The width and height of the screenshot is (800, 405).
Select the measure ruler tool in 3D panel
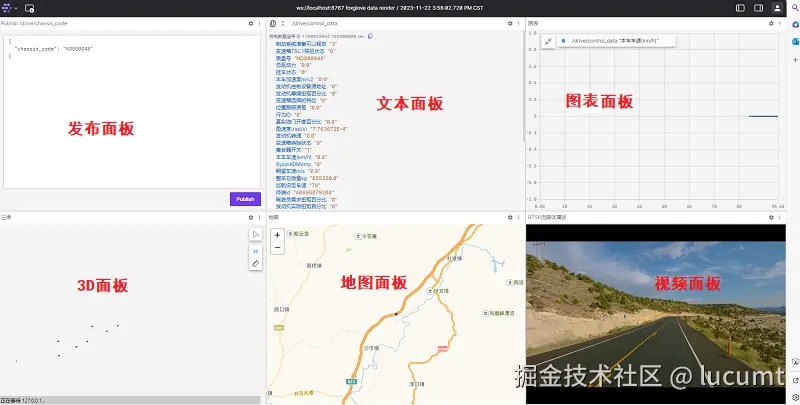pyautogui.click(x=256, y=264)
